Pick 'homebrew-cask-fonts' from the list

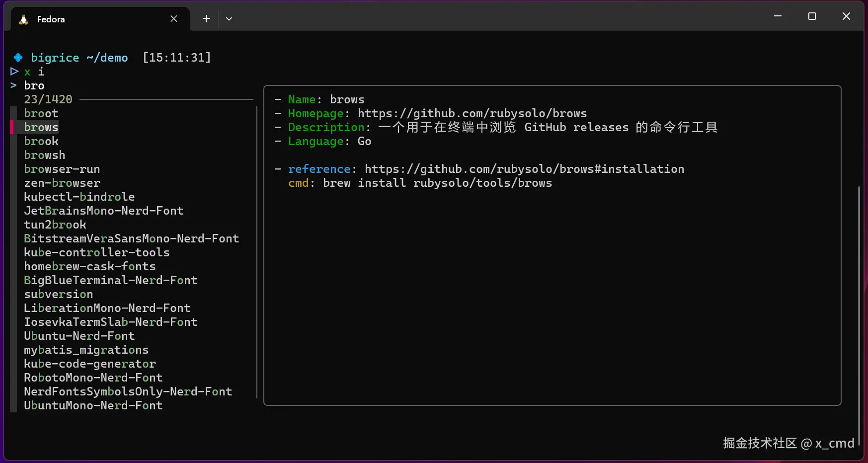(x=90, y=266)
